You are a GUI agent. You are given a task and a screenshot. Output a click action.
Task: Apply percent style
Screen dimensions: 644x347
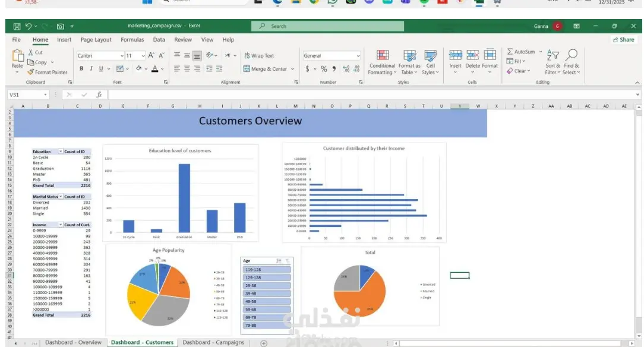[x=324, y=69]
